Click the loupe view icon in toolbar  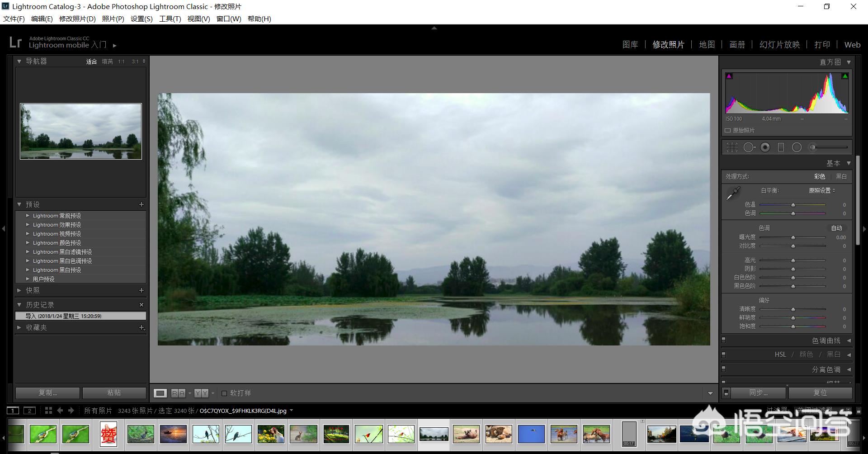(160, 393)
